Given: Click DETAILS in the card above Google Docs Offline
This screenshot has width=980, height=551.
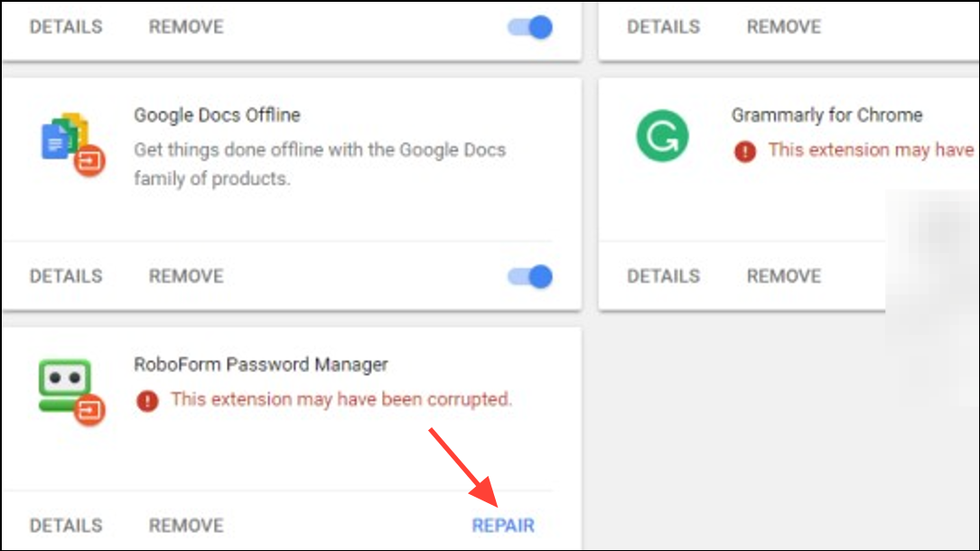Looking at the screenshot, I should click(66, 27).
